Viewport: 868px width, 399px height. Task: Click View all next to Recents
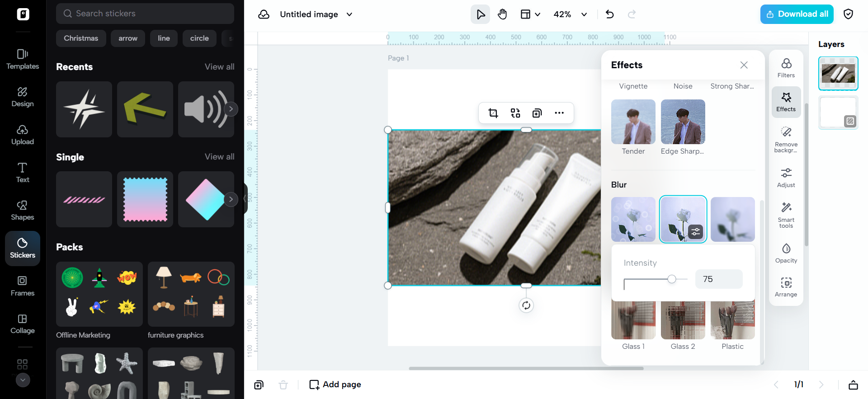click(220, 67)
